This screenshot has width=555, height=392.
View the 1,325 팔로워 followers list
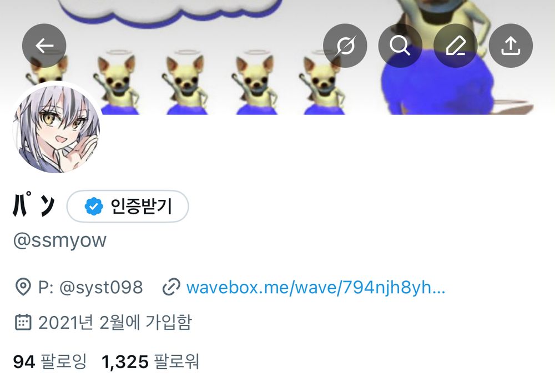(150, 361)
